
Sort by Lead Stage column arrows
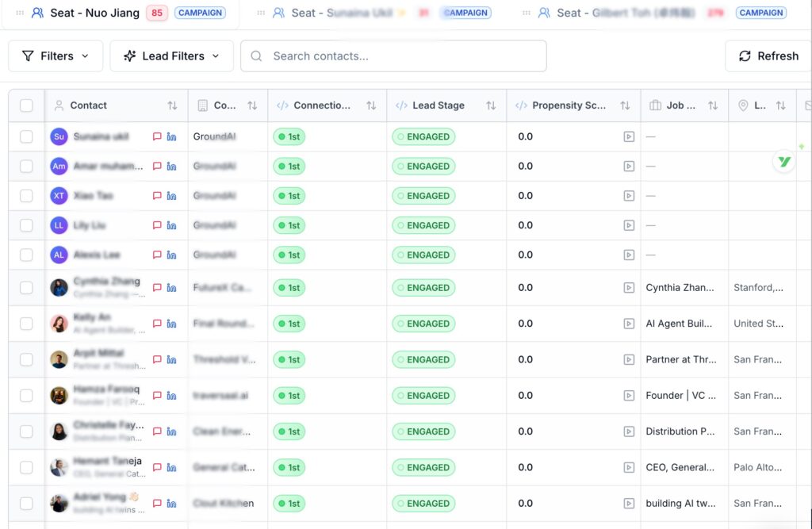491,105
